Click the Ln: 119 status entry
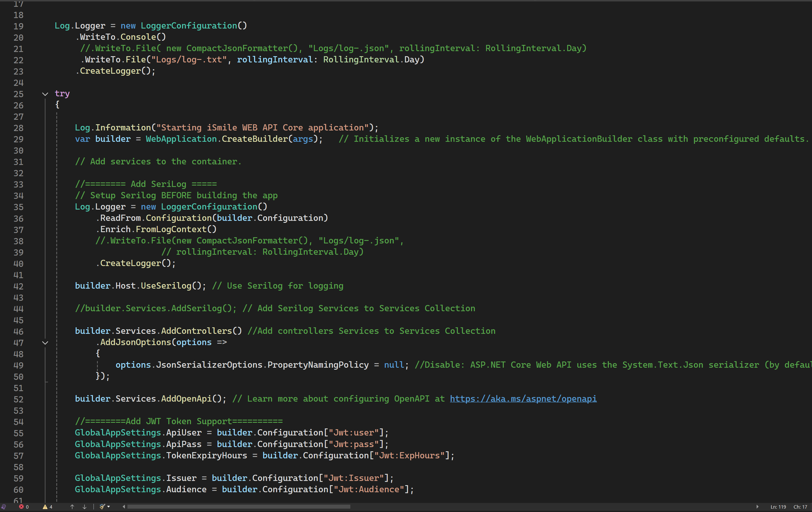The width and height of the screenshot is (812, 512). (x=778, y=507)
